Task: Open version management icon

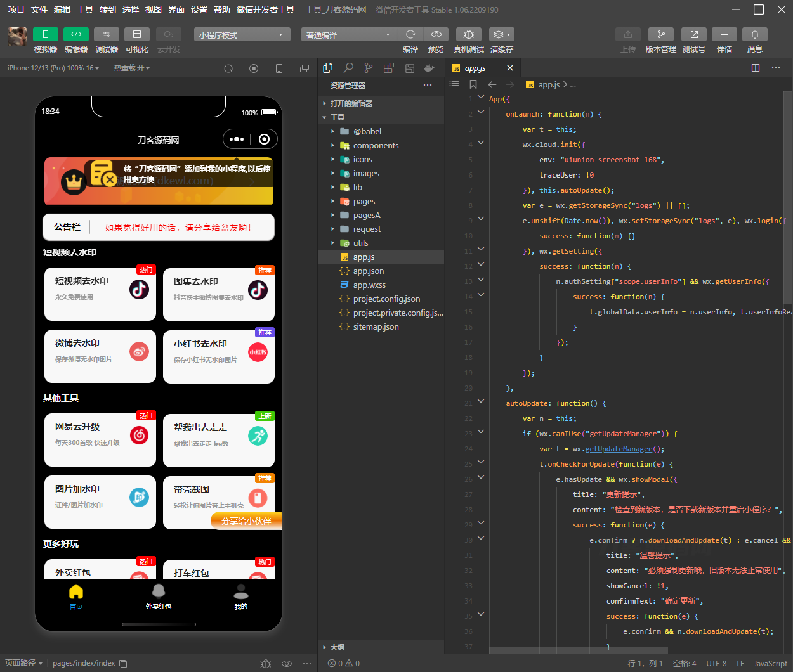Action: click(660, 34)
